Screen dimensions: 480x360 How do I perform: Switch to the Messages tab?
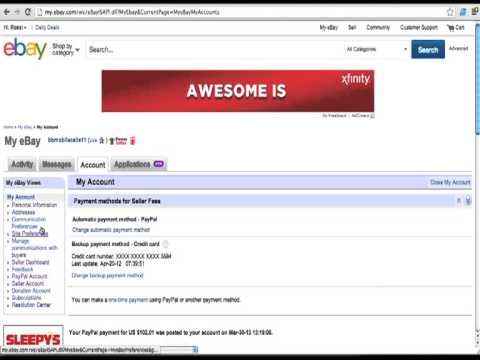tap(57, 164)
